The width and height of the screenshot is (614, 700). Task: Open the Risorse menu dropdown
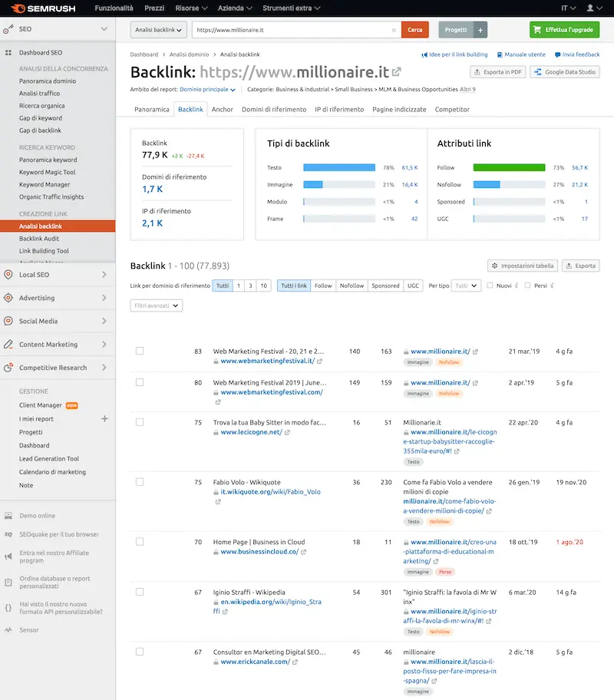tap(191, 8)
